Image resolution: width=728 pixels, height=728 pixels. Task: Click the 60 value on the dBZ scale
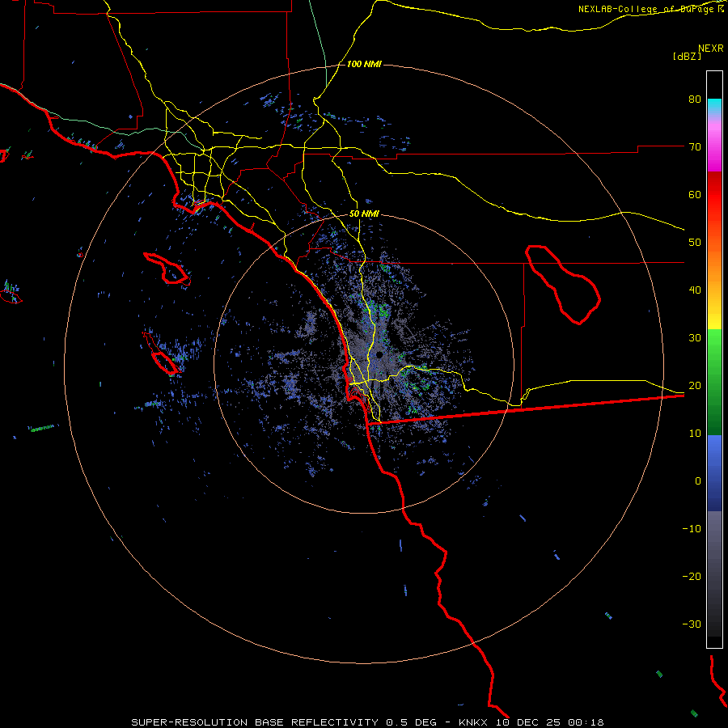click(695, 194)
